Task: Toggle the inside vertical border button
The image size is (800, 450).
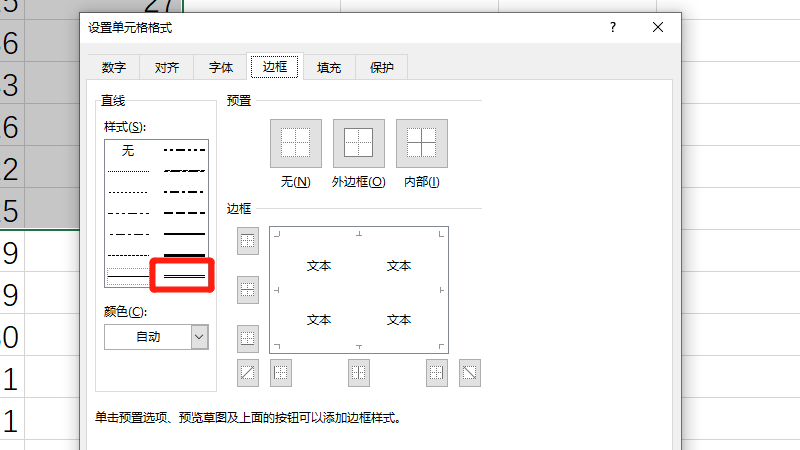Action: [x=359, y=373]
